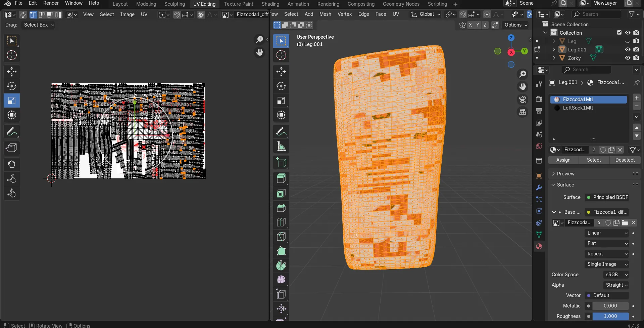Open the Material Properties tab

point(539,246)
